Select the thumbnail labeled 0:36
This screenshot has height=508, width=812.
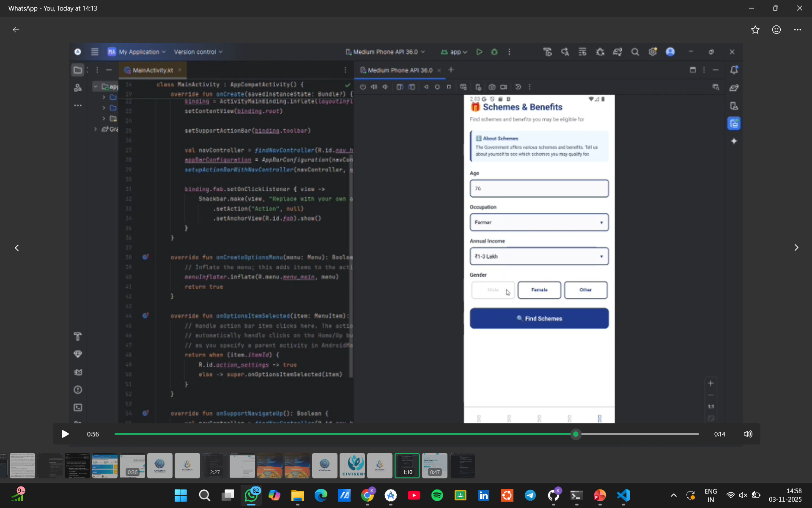coord(132,466)
